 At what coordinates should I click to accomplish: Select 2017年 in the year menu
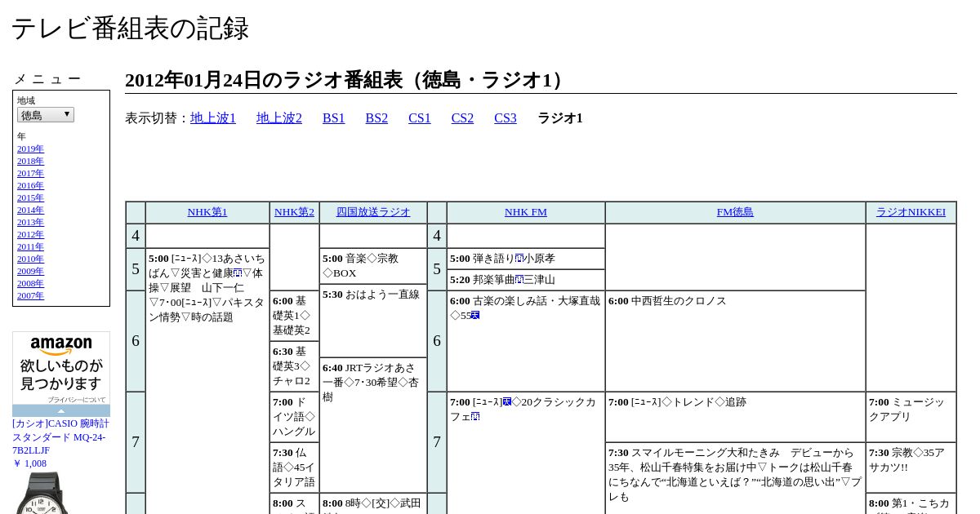30,173
